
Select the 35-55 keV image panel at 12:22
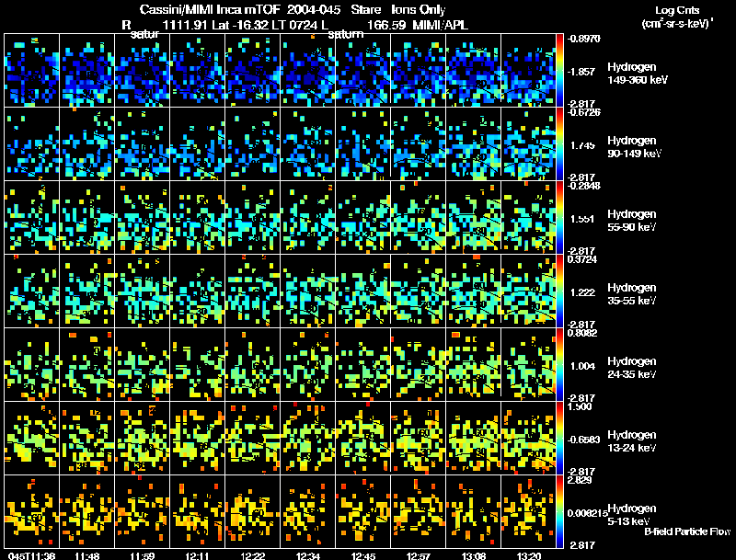(252, 291)
